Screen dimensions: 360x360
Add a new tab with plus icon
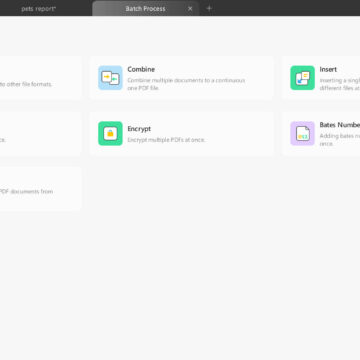coord(209,8)
